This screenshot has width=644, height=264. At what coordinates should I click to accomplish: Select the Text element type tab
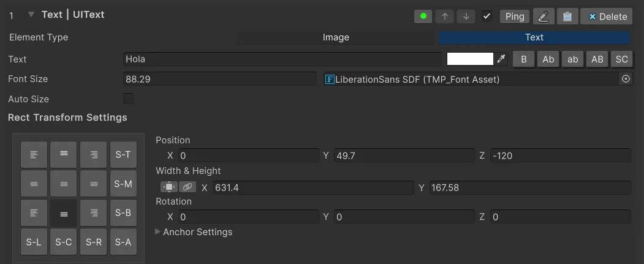click(x=534, y=37)
